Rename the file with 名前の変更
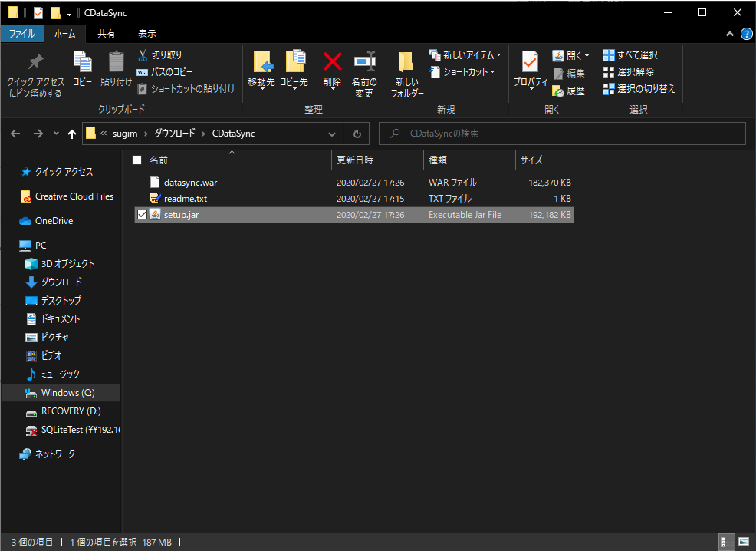756x551 pixels. (364, 74)
